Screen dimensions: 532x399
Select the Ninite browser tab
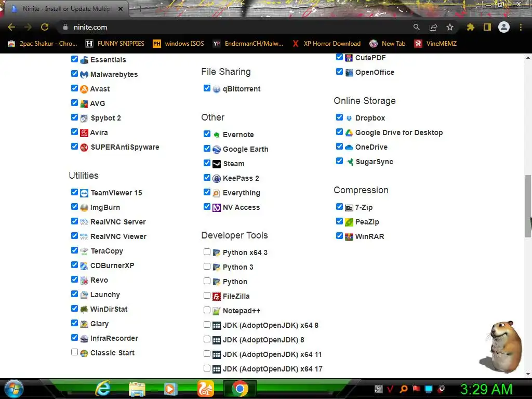pyautogui.click(x=67, y=8)
